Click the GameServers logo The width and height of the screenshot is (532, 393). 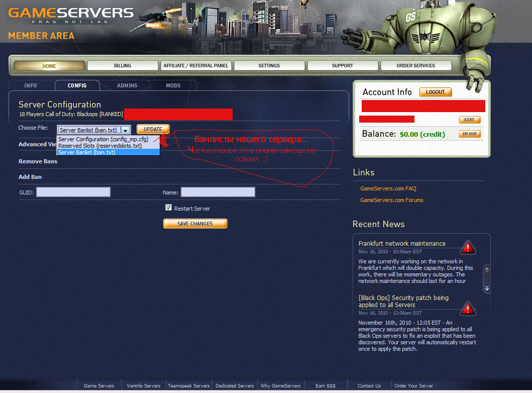click(71, 15)
